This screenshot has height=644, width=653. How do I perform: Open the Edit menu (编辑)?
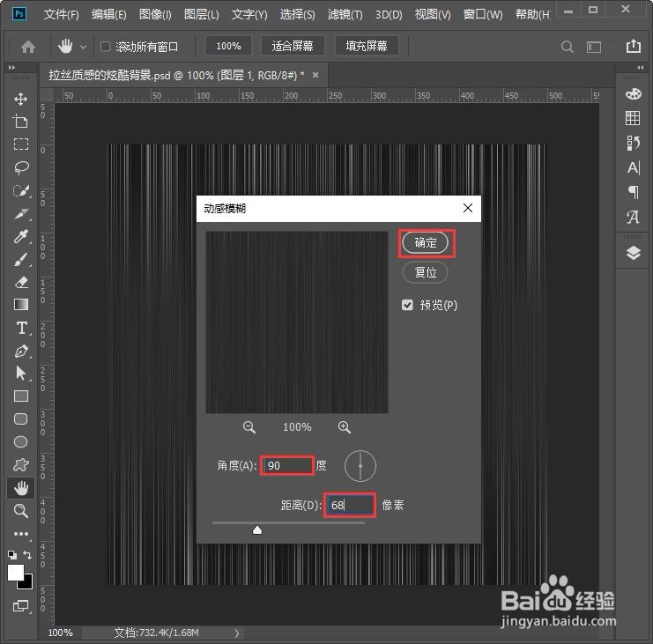coord(108,15)
